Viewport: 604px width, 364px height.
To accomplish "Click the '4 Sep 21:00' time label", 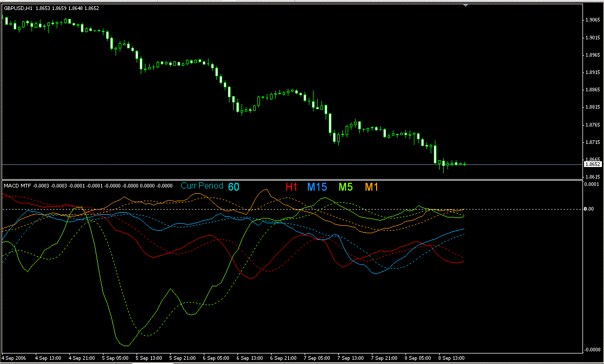I will (82, 358).
